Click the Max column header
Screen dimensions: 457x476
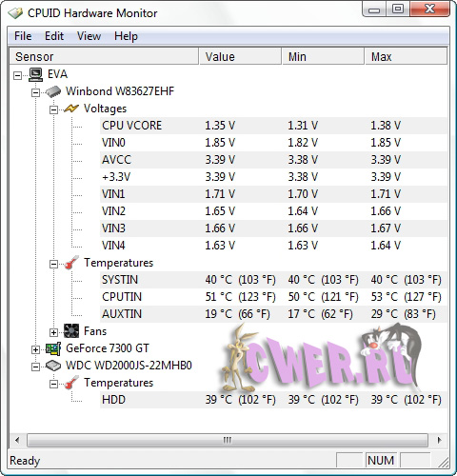click(x=407, y=56)
